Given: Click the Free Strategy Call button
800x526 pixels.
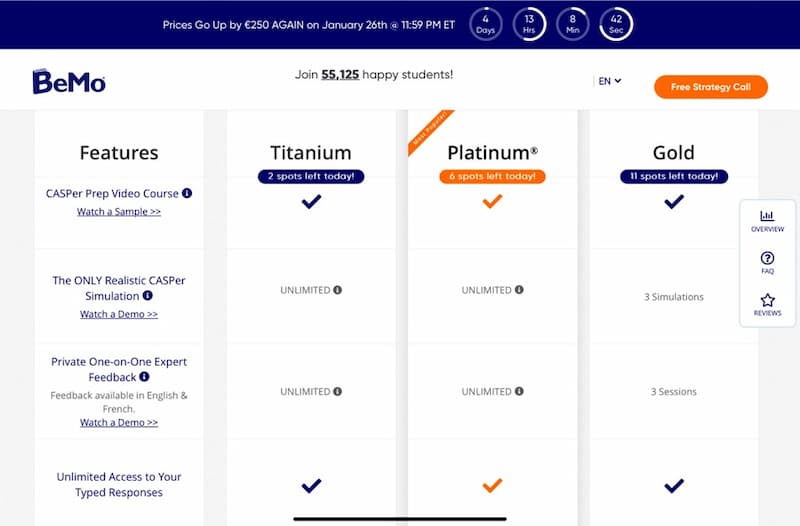Looking at the screenshot, I should click(x=711, y=87).
